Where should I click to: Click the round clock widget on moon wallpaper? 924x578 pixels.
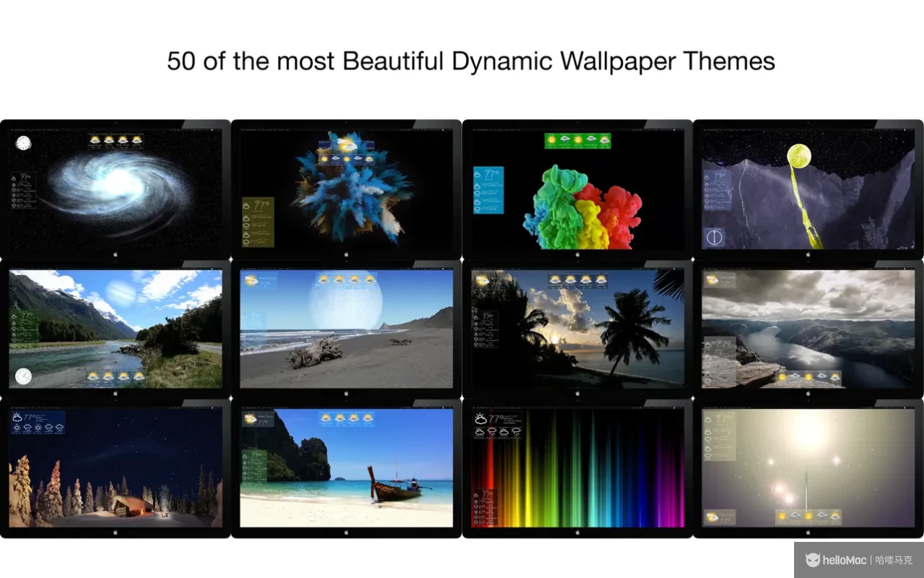(x=714, y=238)
